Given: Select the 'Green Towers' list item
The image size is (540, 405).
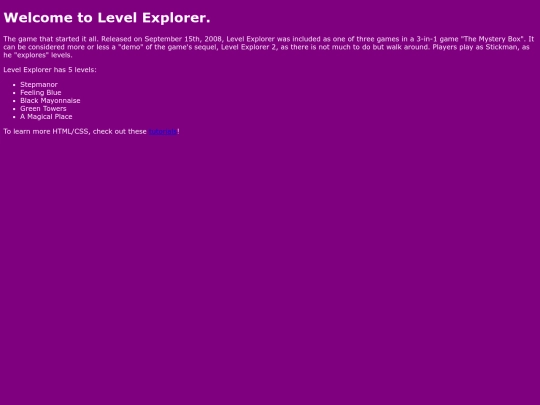Looking at the screenshot, I should [x=43, y=108].
